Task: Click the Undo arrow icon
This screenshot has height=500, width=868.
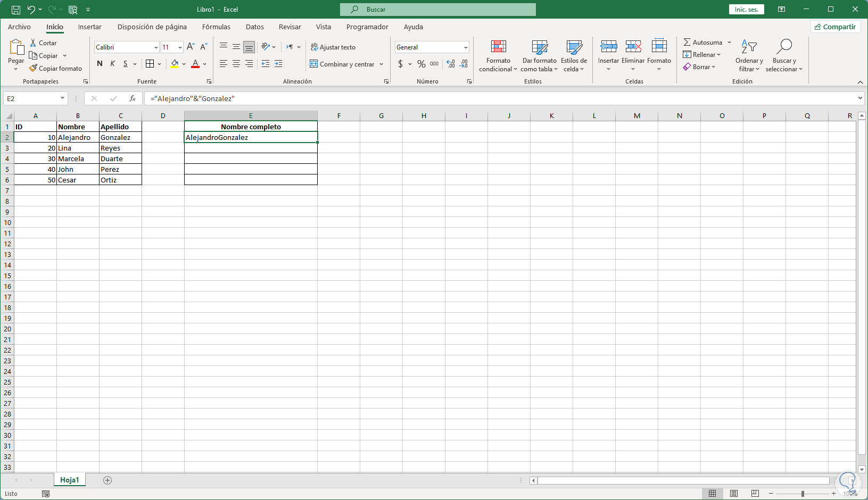Action: click(31, 10)
